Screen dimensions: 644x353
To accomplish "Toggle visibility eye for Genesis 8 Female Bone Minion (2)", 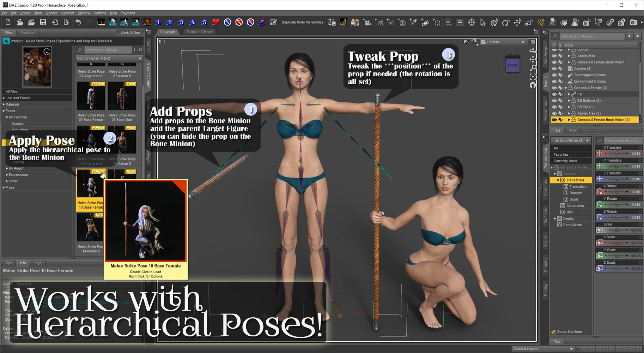I will click(554, 120).
